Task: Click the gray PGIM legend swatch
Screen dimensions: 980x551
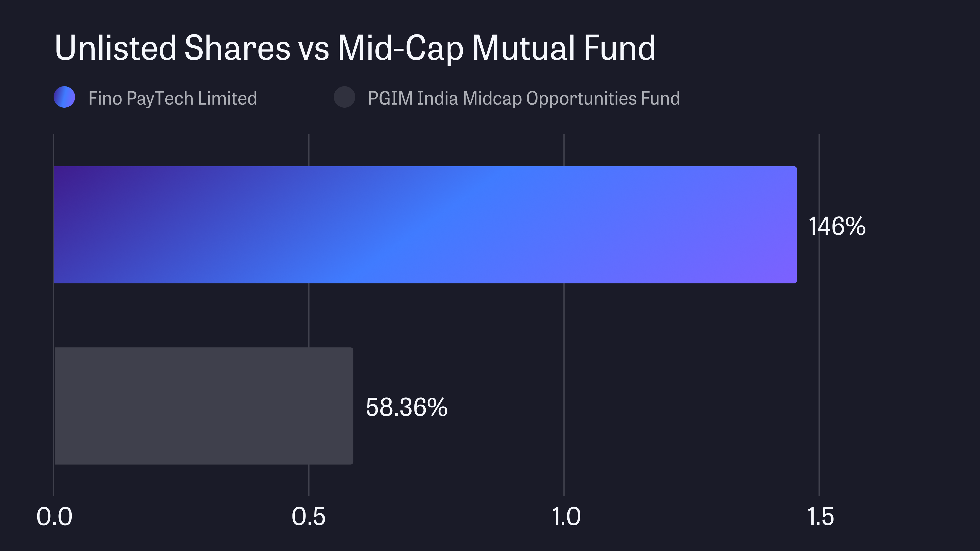Action: click(x=344, y=97)
